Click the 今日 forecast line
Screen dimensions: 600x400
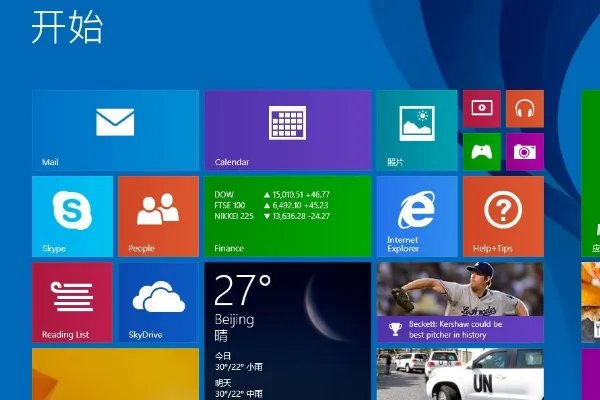pyautogui.click(x=238, y=362)
